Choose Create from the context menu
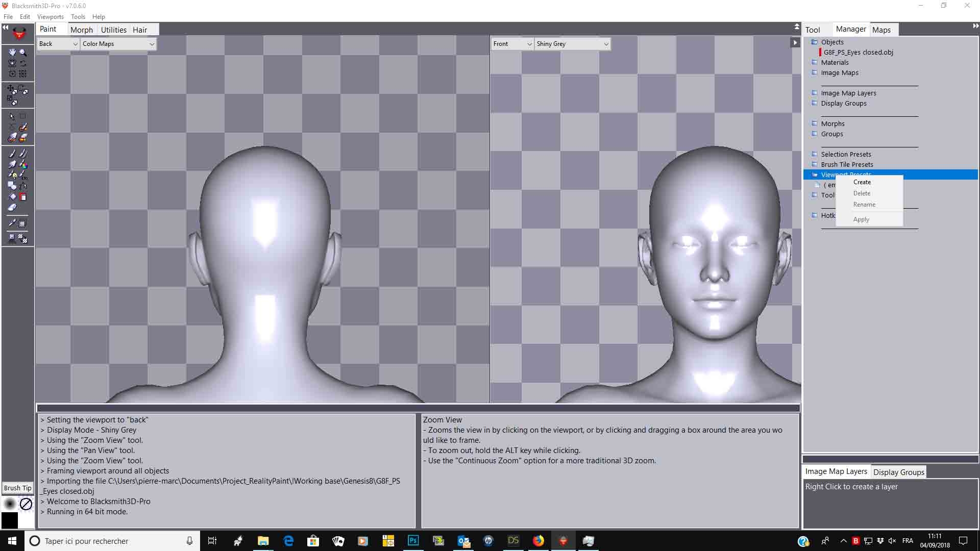The height and width of the screenshot is (551, 980). [869, 182]
